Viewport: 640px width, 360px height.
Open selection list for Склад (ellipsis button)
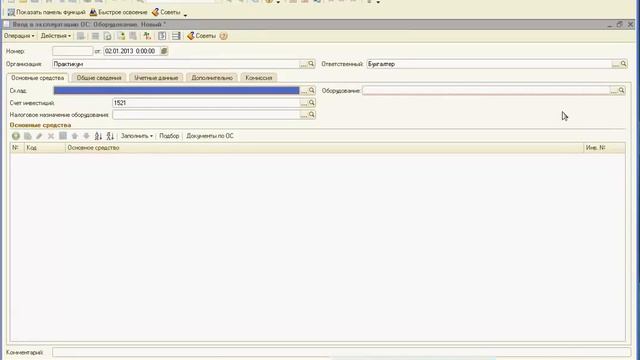tap(304, 91)
